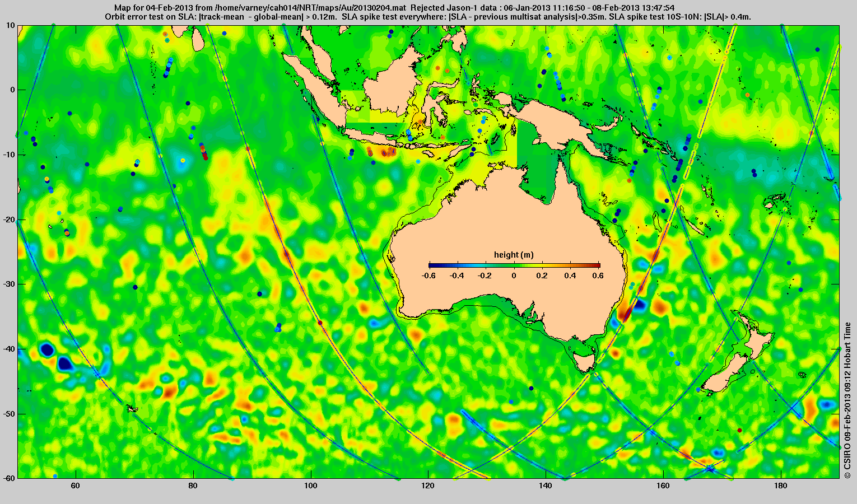Click latitude axis label -20
Viewport: 857px width, 504px height.
(x=9, y=220)
